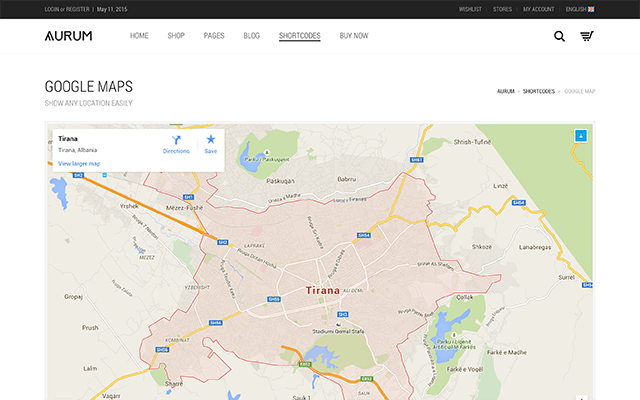
Task: Click the Sharrë label on map
Action: tap(173, 384)
